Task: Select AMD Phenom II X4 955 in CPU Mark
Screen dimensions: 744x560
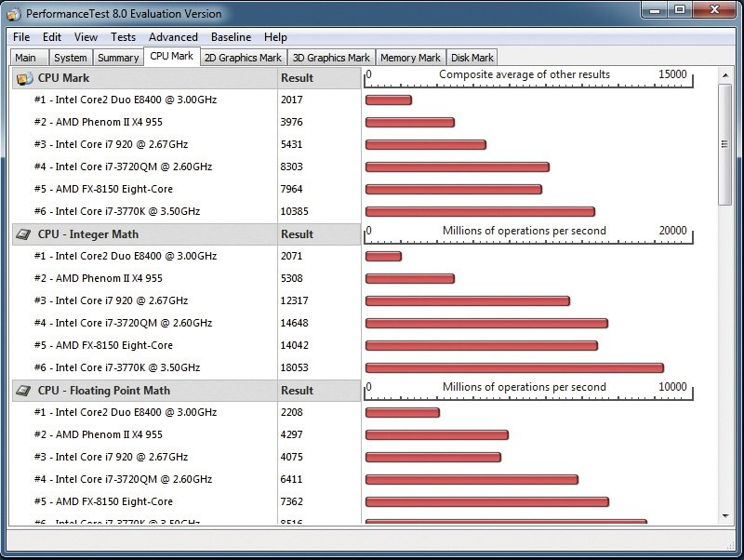Action: pos(99,122)
